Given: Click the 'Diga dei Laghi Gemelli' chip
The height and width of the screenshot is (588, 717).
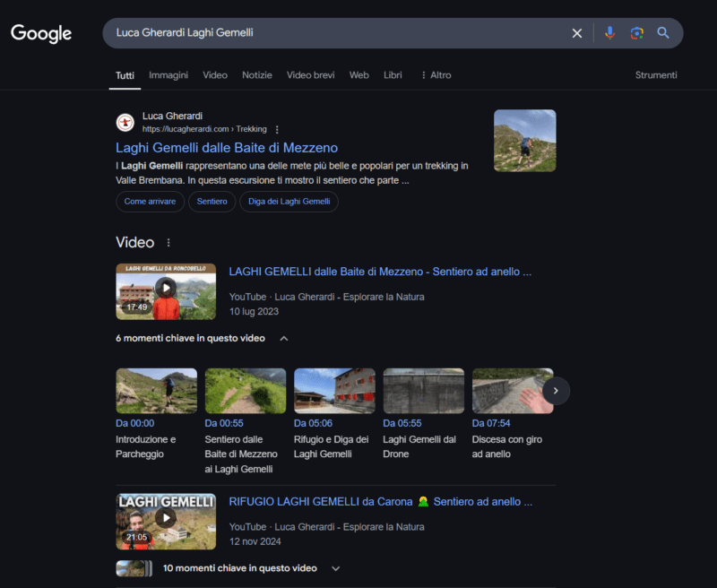Looking at the screenshot, I should [x=289, y=202].
